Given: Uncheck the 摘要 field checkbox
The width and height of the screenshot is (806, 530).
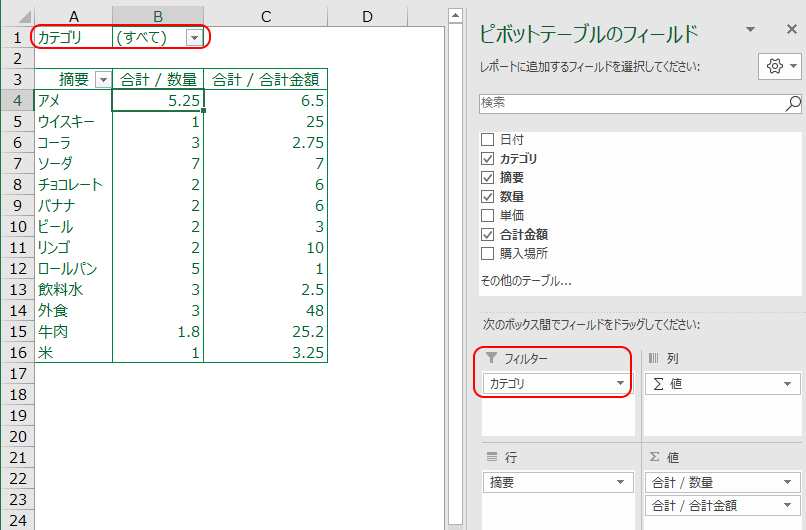Looking at the screenshot, I should [487, 177].
